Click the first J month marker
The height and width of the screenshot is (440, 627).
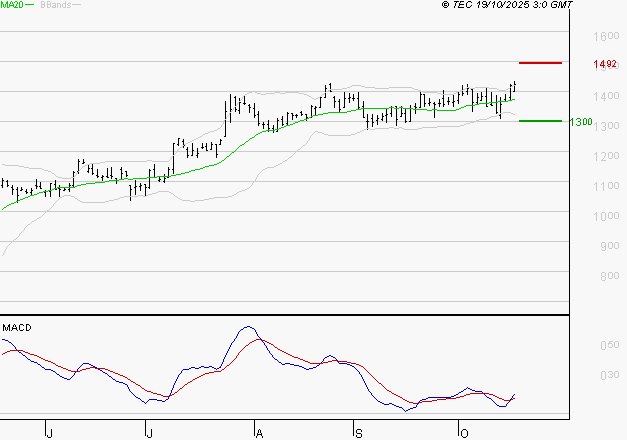[50, 434]
